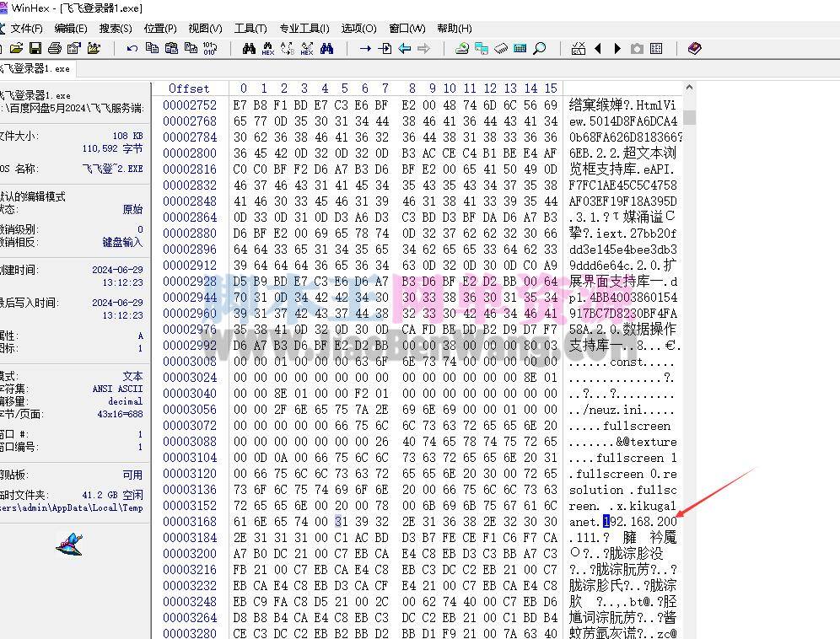This screenshot has width=840, height=639.
Task: Click the Save floppy disk icon
Action: tap(35, 49)
